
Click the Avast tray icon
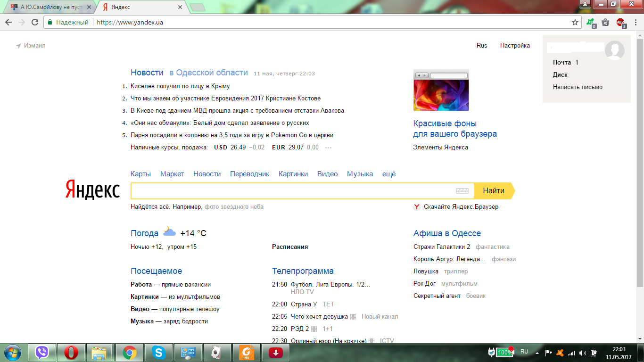(x=560, y=352)
